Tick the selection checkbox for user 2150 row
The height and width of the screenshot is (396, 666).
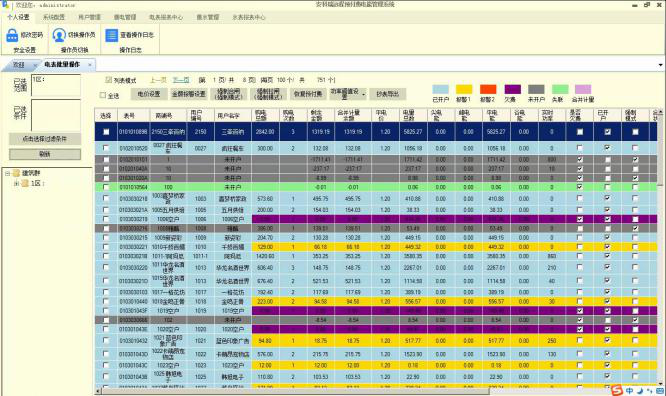click(x=106, y=132)
